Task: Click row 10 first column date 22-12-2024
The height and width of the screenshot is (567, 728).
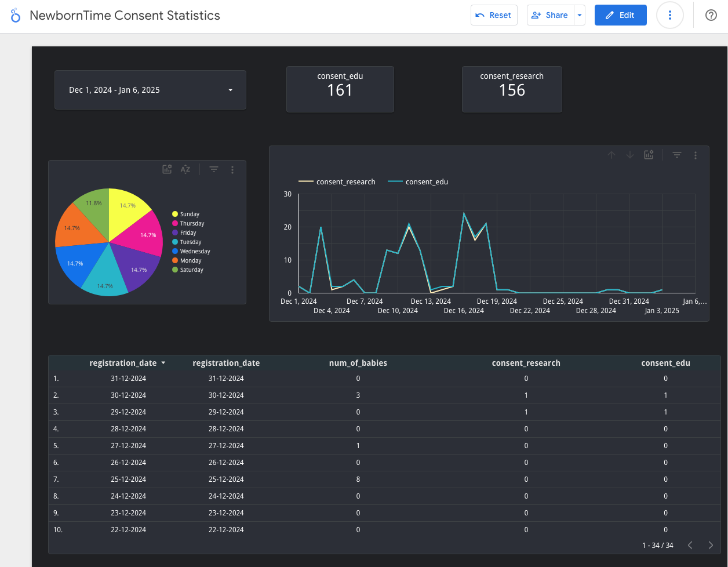Action: 128,529
